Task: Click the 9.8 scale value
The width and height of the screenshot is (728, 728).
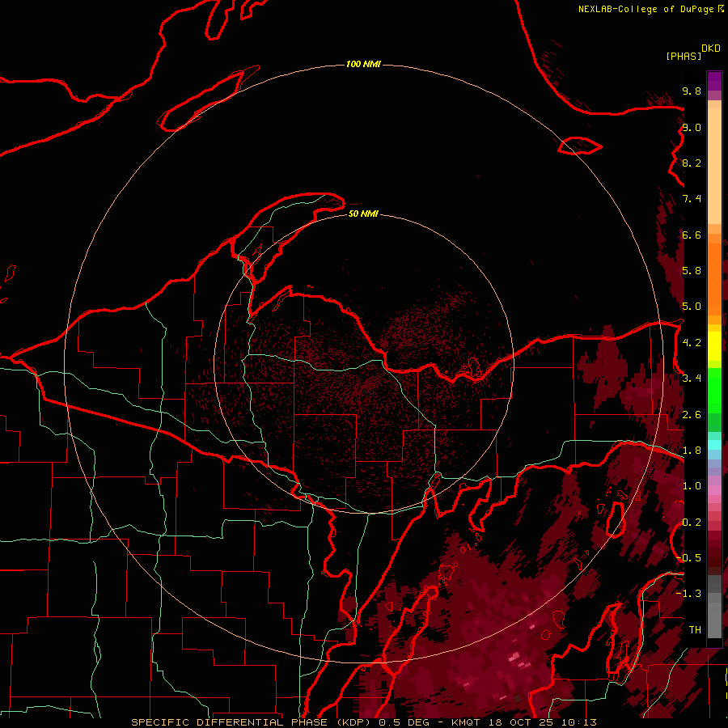Action: click(x=692, y=91)
